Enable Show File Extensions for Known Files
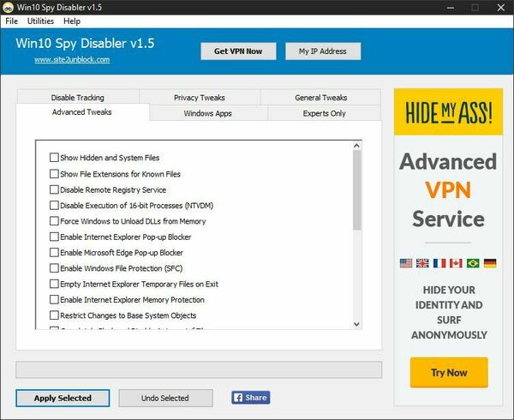 (54, 173)
